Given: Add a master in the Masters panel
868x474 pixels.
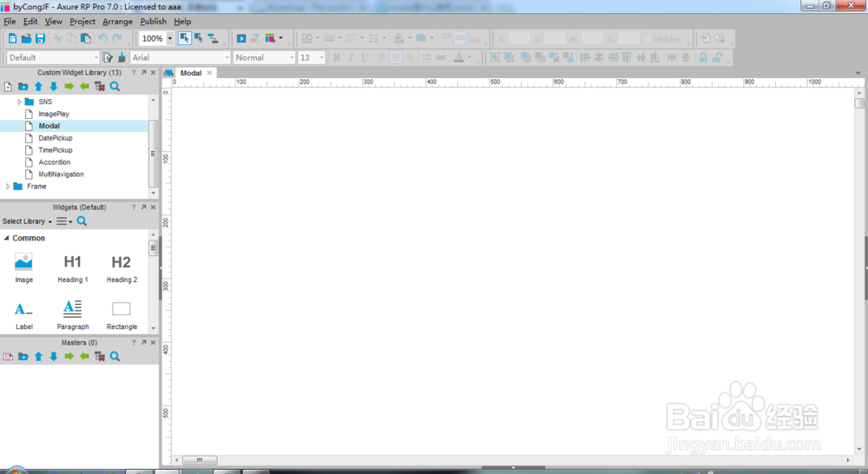Looking at the screenshot, I should (8, 357).
